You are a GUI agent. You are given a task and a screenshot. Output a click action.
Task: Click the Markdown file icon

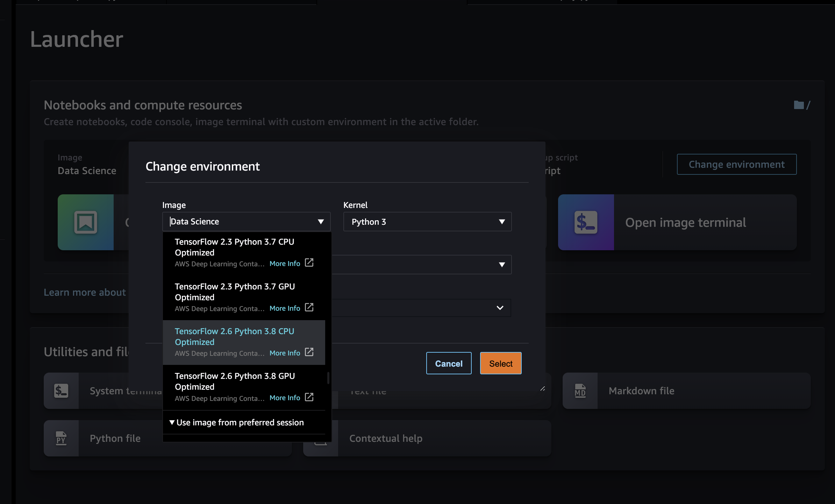580,391
